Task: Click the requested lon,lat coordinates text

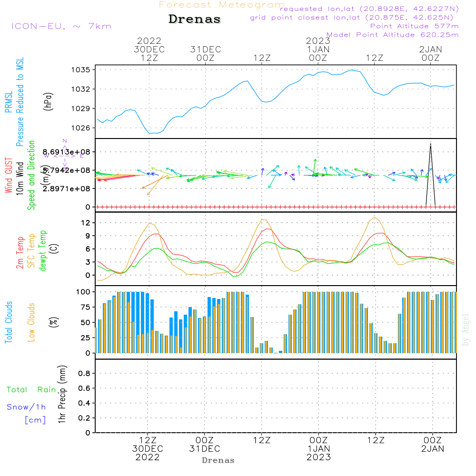Action: [369, 9]
